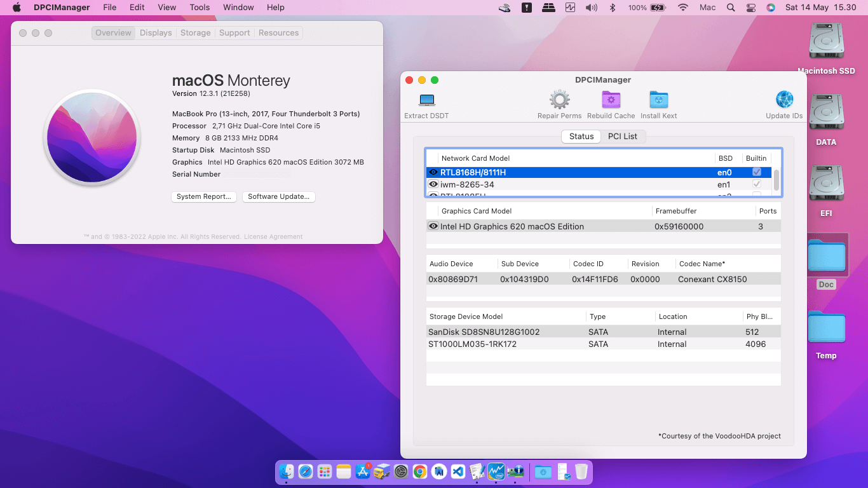Select the EFI drive on desktop
868x488 pixels.
point(826,184)
